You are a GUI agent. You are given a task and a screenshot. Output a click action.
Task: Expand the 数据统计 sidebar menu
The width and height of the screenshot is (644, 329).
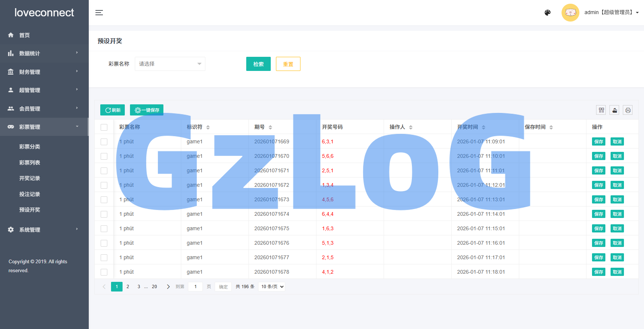[44, 53]
